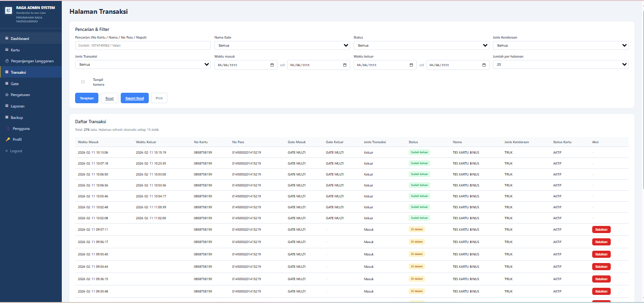
Task: Enable the Tampil kamera checkbox
Action: click(83, 82)
